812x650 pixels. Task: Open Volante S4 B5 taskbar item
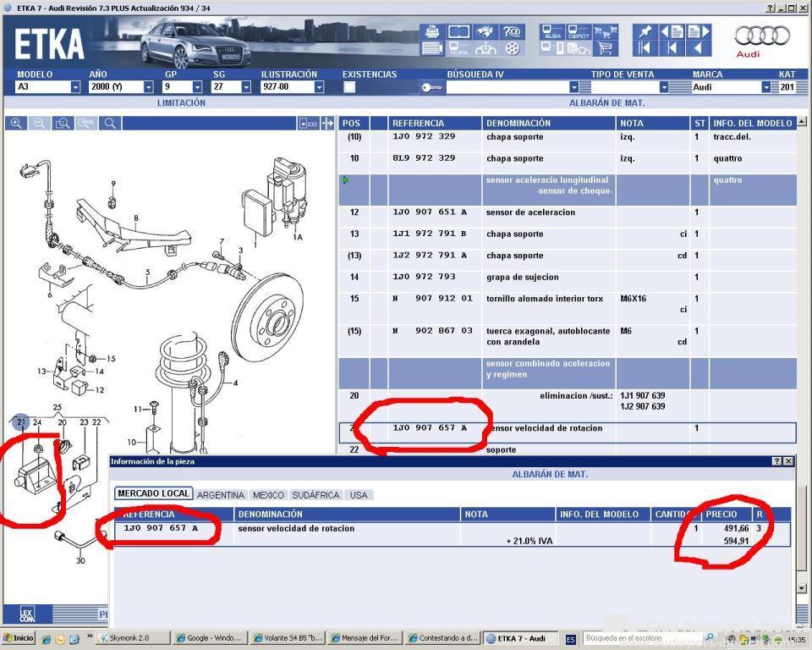pyautogui.click(x=287, y=638)
